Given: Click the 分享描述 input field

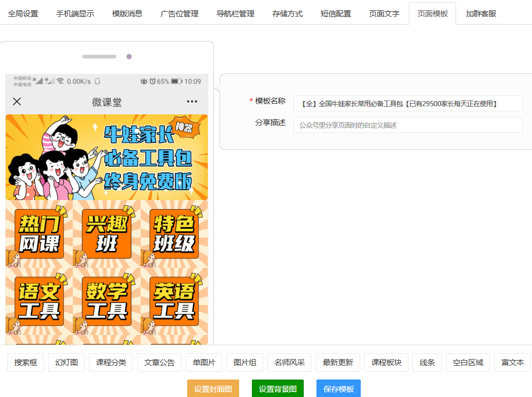Looking at the screenshot, I should (407, 125).
